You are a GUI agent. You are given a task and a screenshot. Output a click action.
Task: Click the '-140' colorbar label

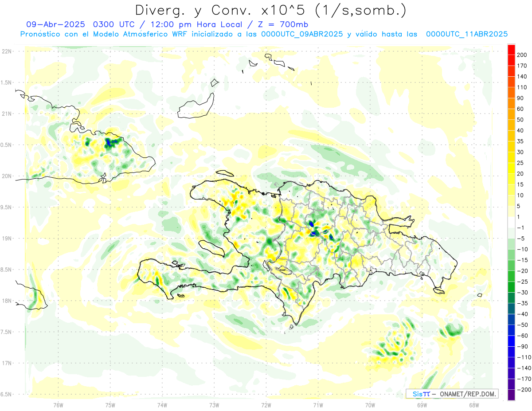[x=524, y=368]
